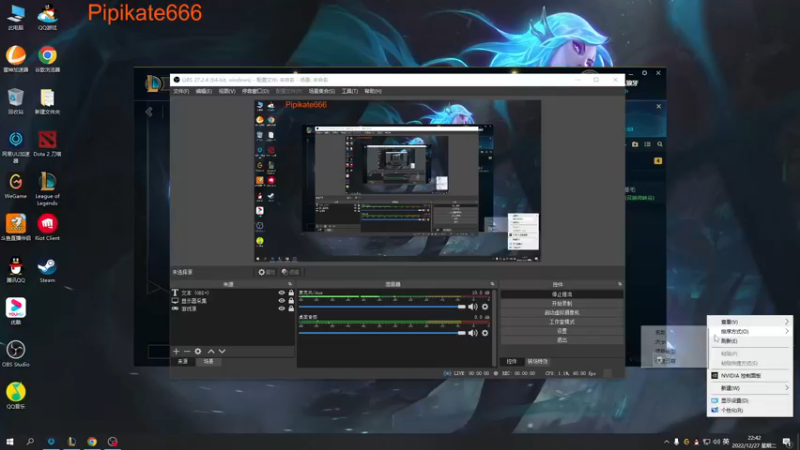Open Steam desktop shortcut
The height and width of the screenshot is (450, 800).
click(x=47, y=270)
